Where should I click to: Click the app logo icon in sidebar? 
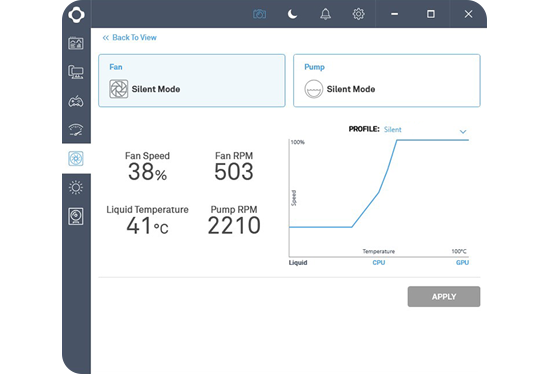76,15
